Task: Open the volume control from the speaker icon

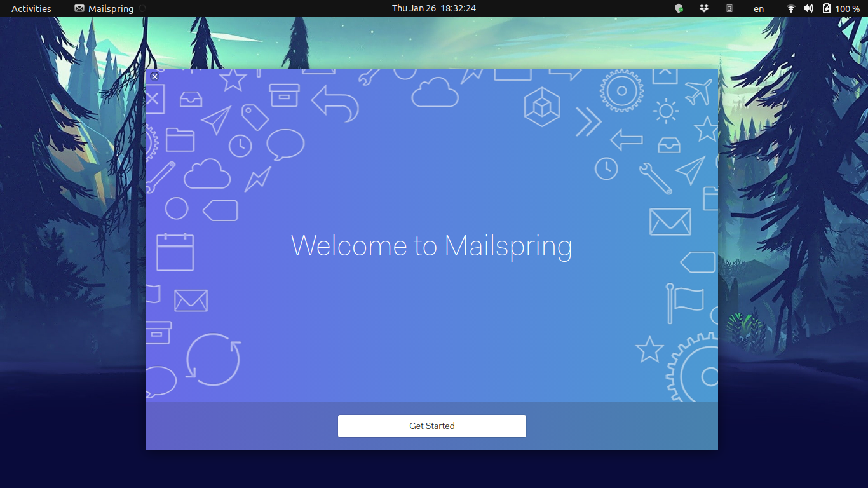Action: tap(808, 8)
